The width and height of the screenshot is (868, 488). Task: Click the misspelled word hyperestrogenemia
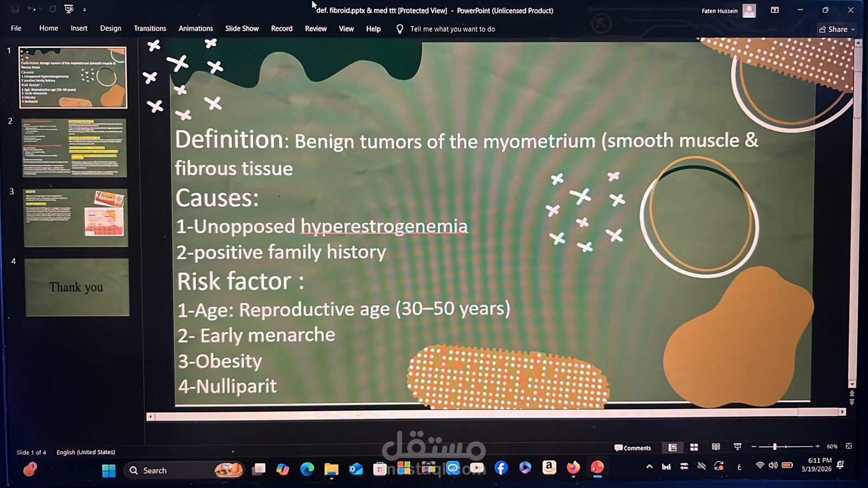(384, 226)
